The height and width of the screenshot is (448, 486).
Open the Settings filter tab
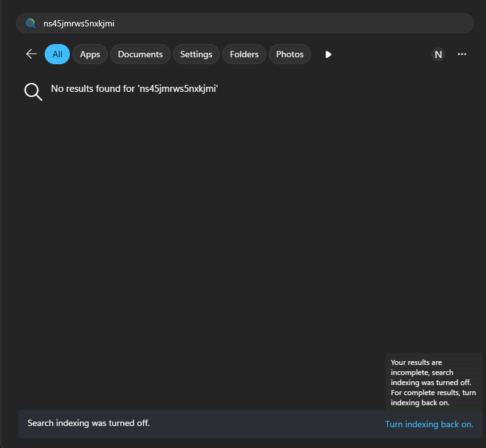point(196,54)
